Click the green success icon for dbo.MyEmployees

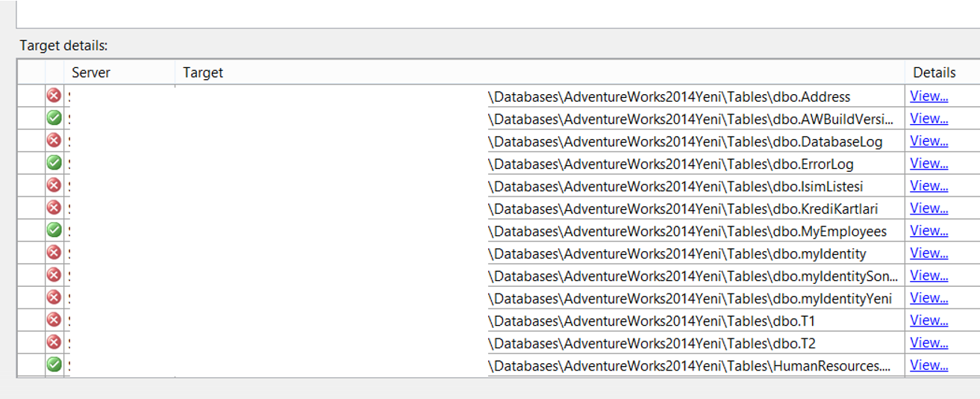coord(54,230)
